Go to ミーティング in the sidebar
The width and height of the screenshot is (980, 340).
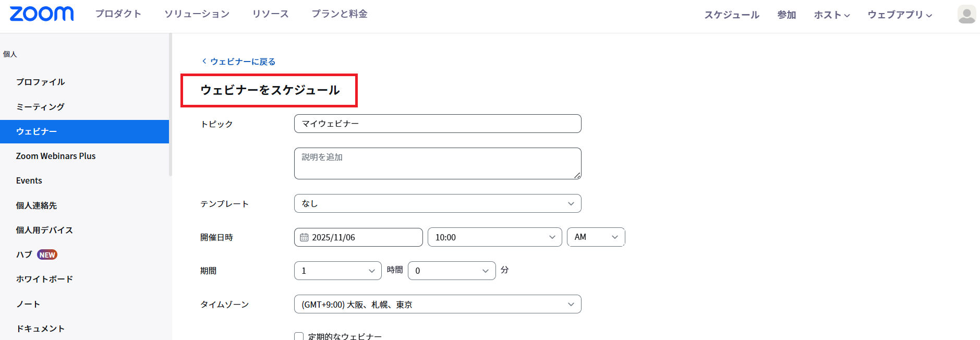click(x=40, y=107)
